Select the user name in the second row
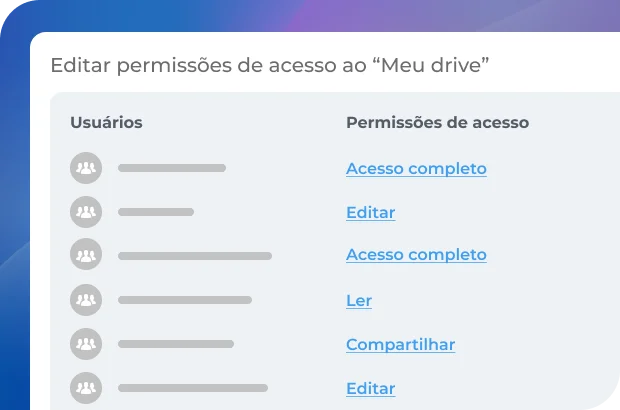The image size is (620, 410). point(156,212)
